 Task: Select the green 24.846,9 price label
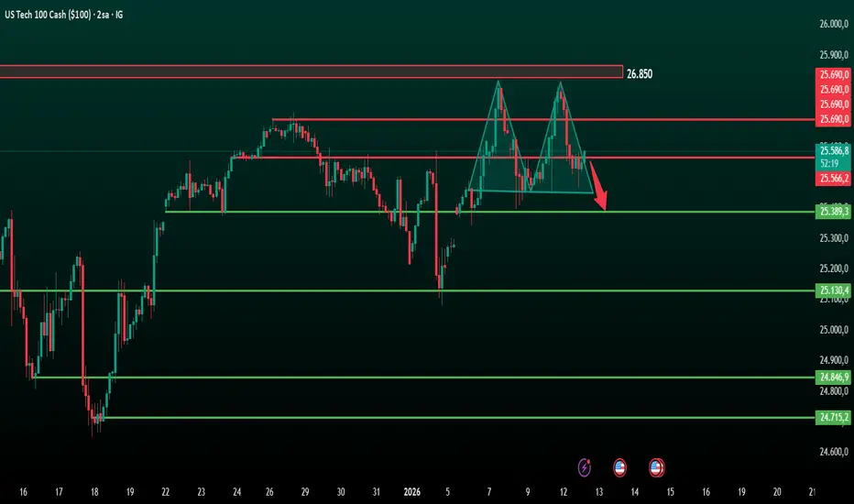[835, 377]
